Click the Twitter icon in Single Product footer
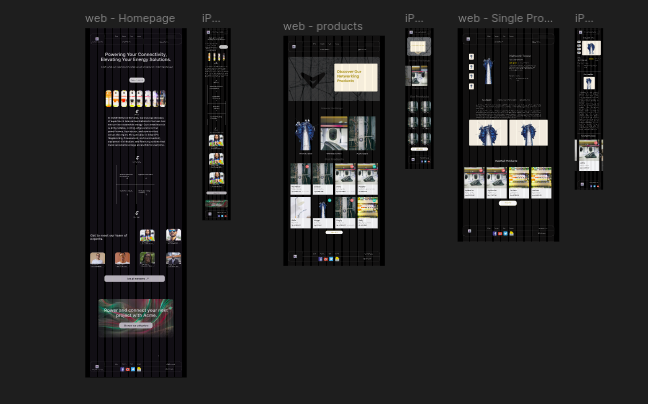This screenshot has width=648, height=404. pos(505,233)
